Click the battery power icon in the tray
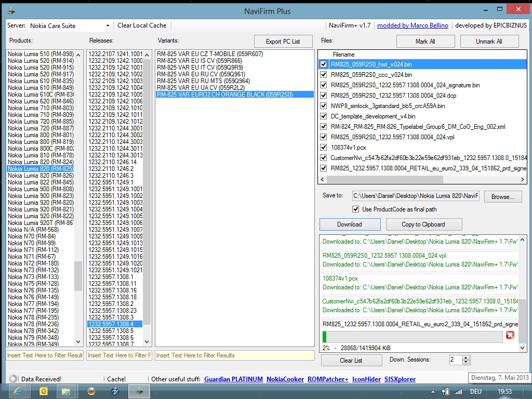The image size is (532, 399). (446, 392)
